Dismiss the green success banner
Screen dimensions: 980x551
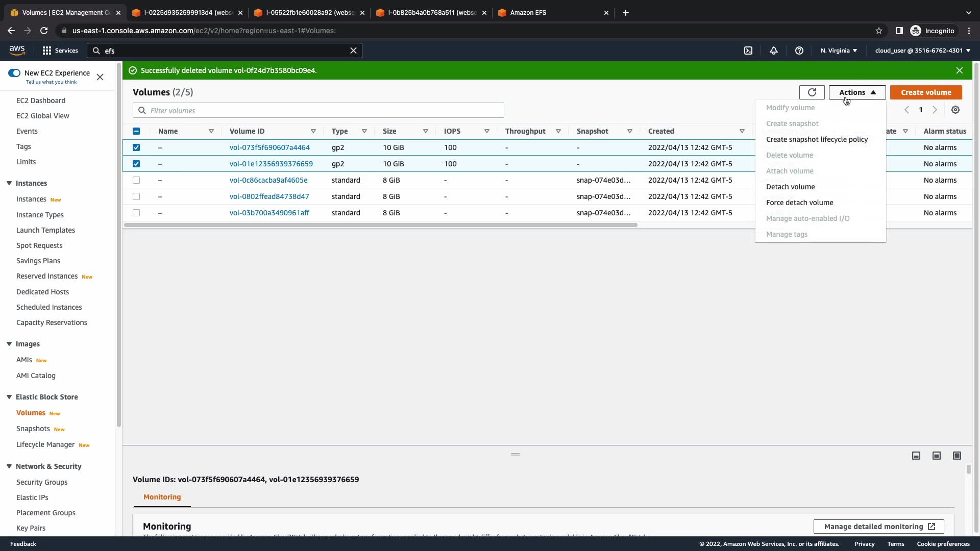point(960,70)
